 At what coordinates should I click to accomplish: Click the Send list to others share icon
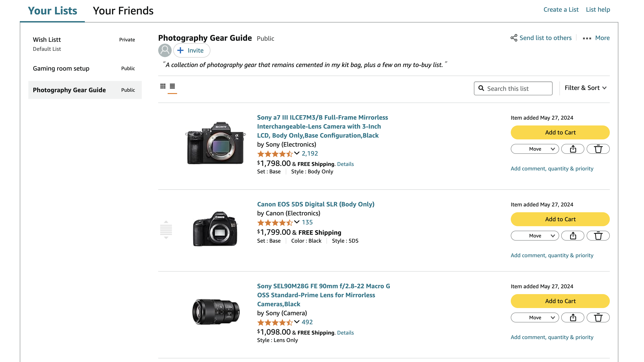(x=514, y=38)
